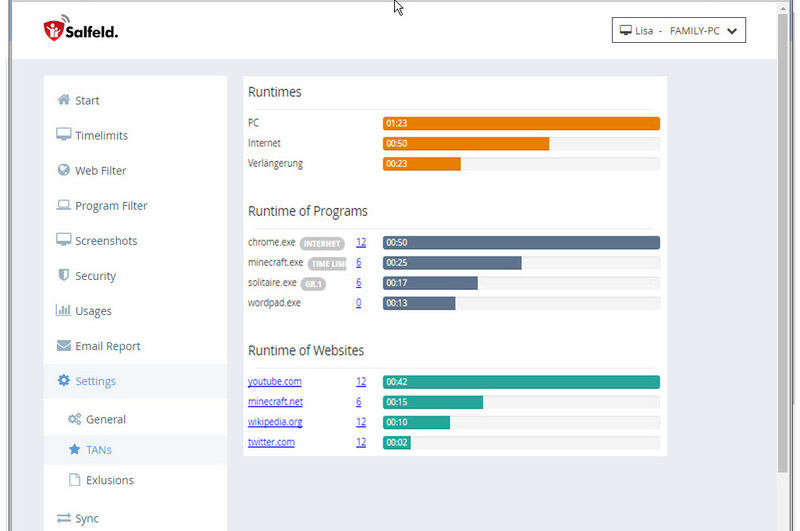Click the Screenshots monitor icon

point(64,240)
